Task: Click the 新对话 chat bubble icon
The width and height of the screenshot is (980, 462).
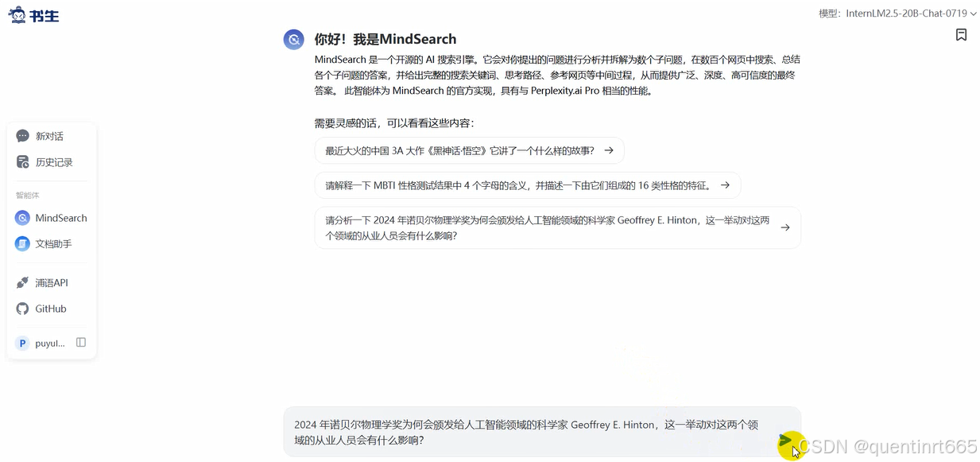Action: [22, 136]
